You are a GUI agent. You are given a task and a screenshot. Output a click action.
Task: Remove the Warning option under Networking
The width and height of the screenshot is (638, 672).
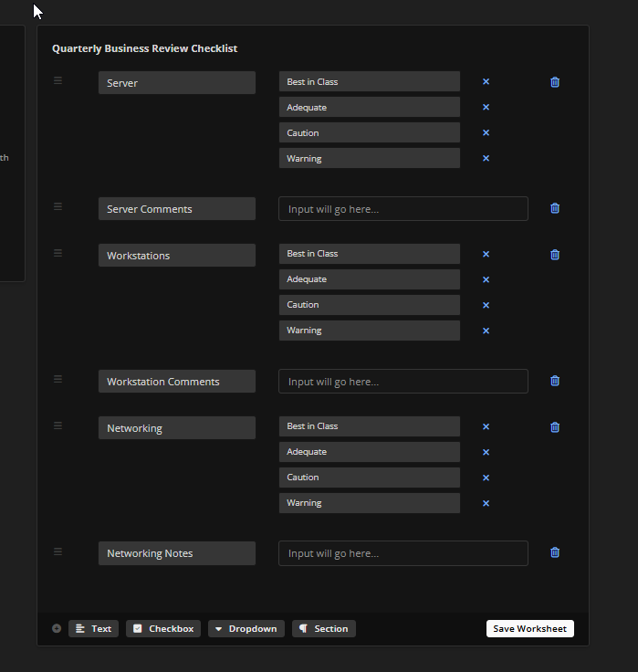[x=486, y=503]
